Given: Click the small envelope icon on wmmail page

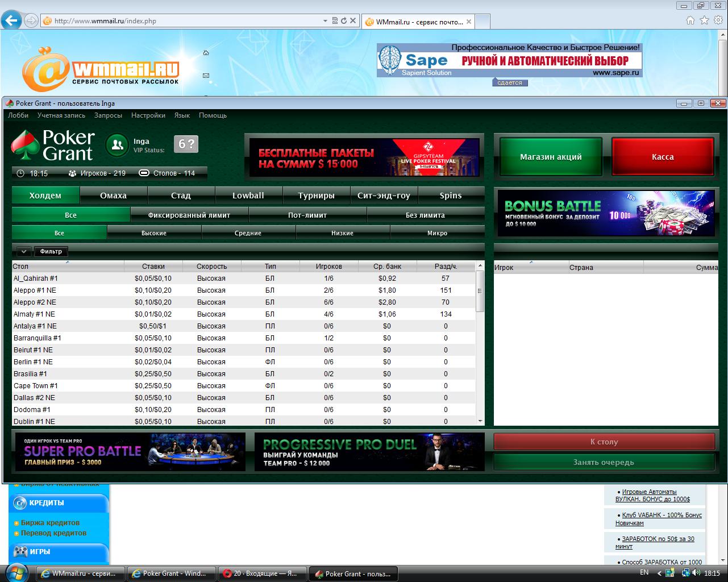Looking at the screenshot, I should (x=206, y=75).
